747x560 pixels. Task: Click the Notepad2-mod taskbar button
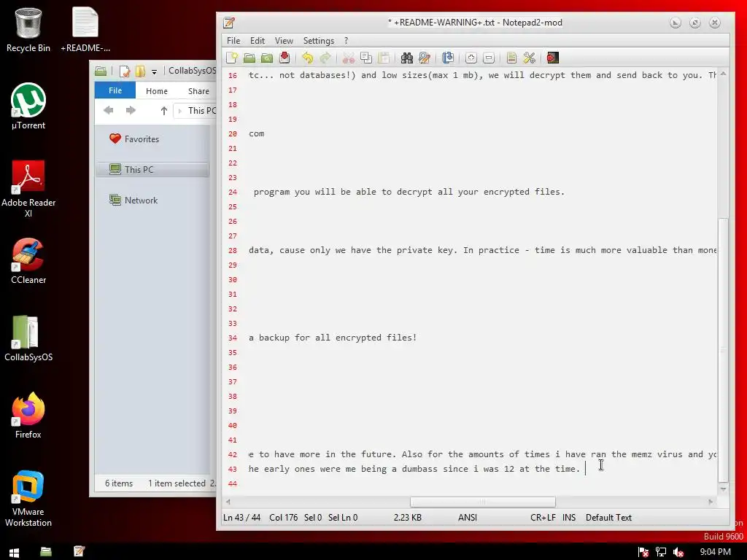(x=79, y=552)
